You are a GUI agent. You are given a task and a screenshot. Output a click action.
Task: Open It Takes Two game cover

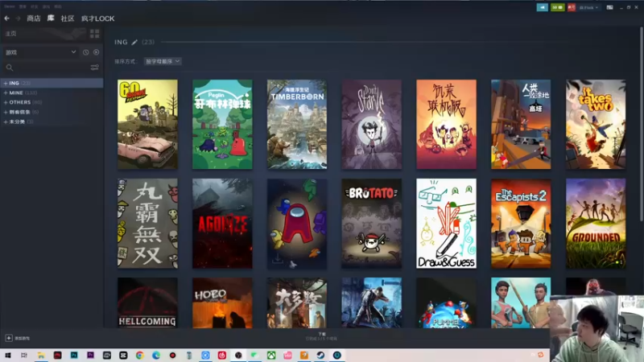click(596, 125)
